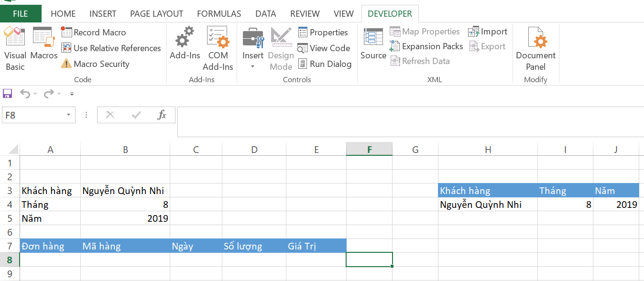The width and height of the screenshot is (644, 281).
Task: Open COM Add-Ins dialog
Action: (218, 49)
